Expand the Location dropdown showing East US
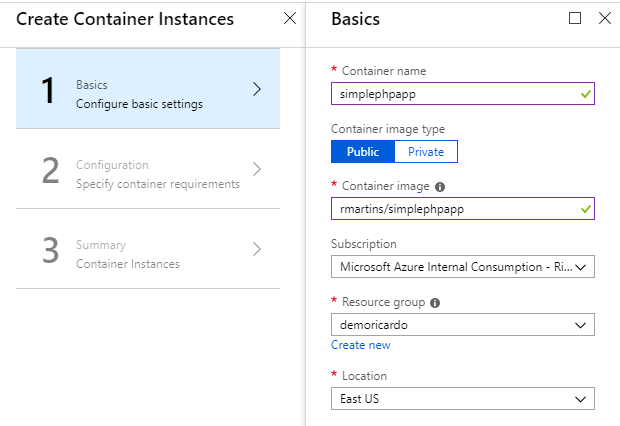 point(463,398)
